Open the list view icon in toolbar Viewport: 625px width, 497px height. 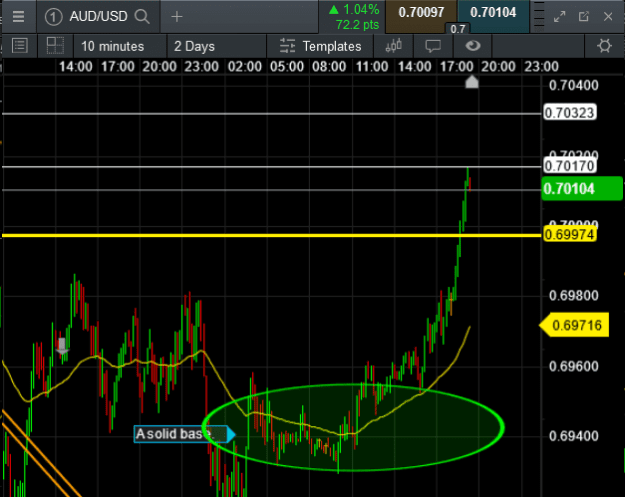coord(20,46)
